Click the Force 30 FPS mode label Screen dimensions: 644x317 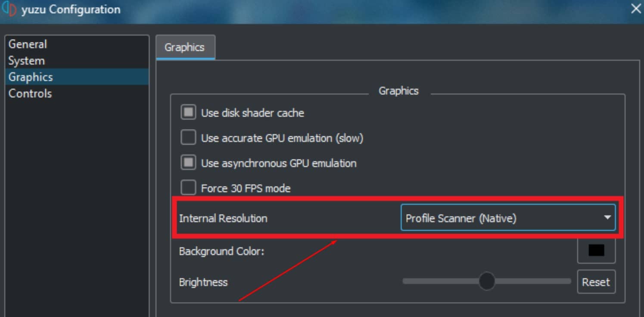246,188
